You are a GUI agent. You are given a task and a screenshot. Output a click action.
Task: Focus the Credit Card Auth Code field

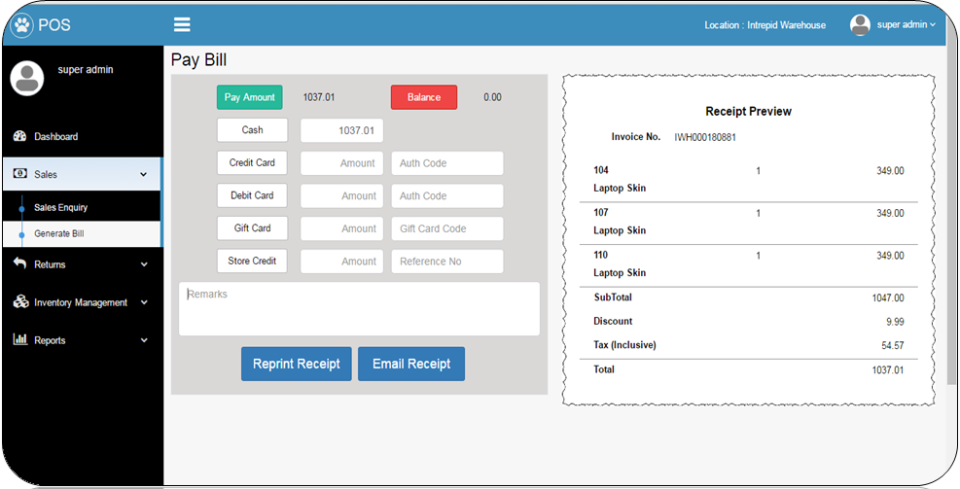447,163
